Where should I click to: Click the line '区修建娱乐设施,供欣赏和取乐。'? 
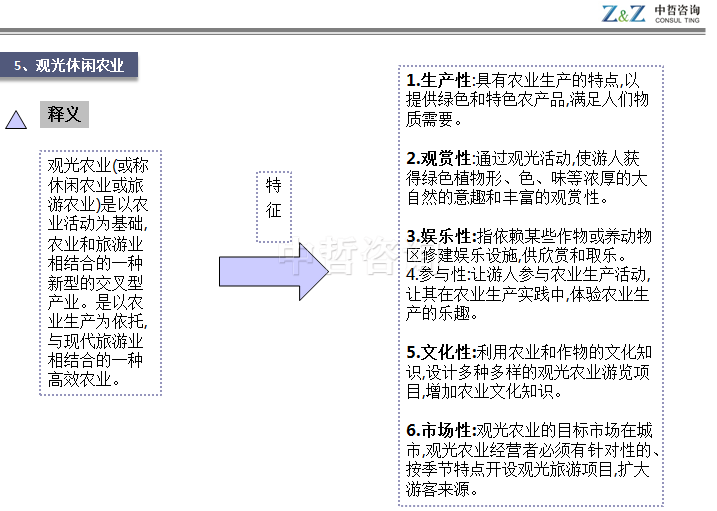[x=516, y=256]
